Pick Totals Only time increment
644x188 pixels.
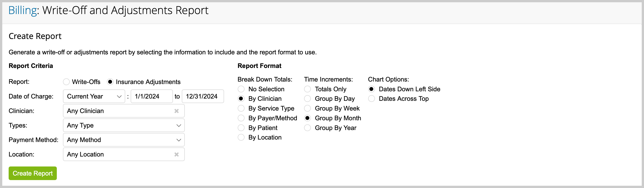coord(307,89)
